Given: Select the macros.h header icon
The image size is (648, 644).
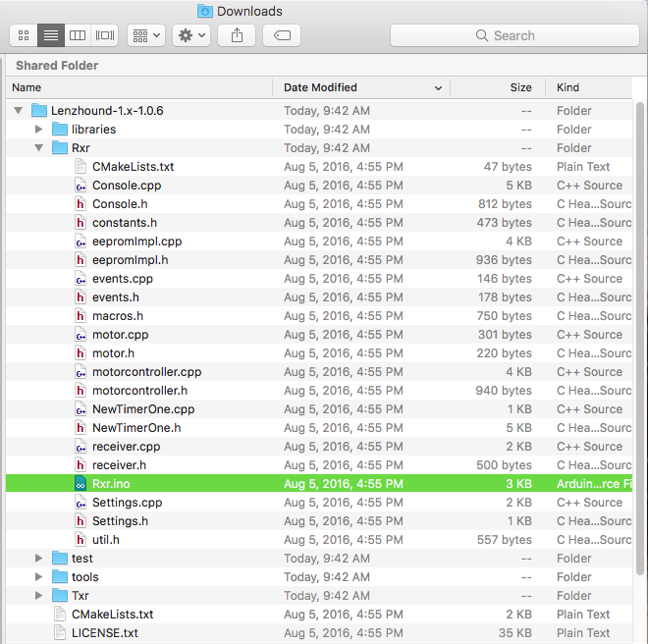Looking at the screenshot, I should coord(81,316).
